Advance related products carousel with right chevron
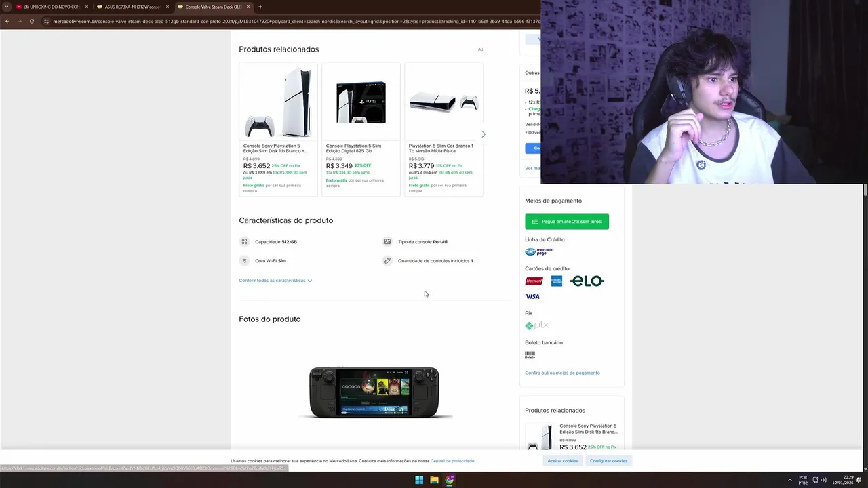Screen dimensions: 868x488 [x=484, y=134]
